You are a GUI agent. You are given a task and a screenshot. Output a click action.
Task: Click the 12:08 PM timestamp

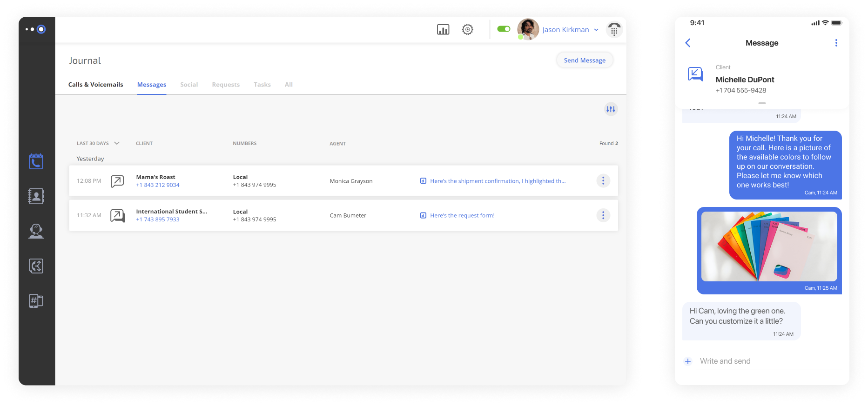click(x=89, y=181)
